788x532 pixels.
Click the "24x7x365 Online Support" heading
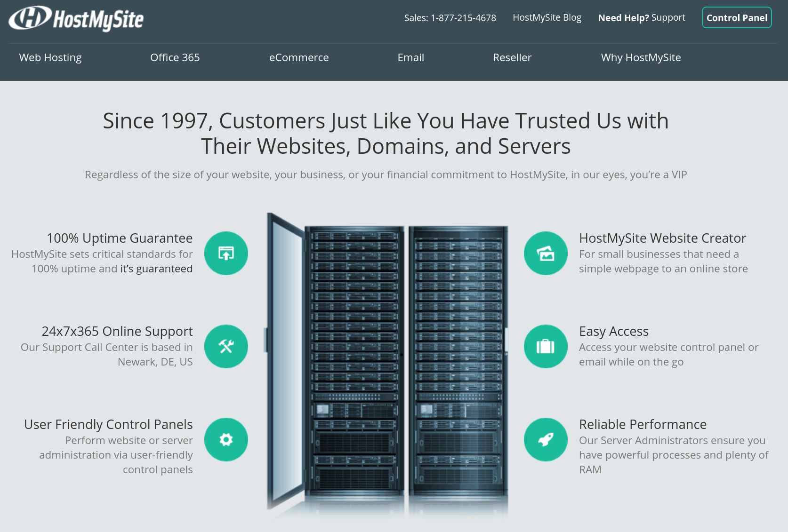[117, 331]
